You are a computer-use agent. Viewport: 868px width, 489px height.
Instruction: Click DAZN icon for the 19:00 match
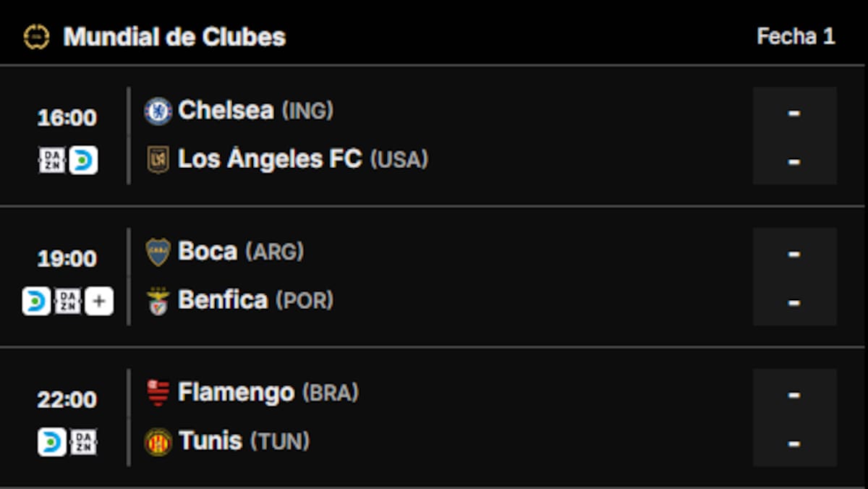pyautogui.click(x=68, y=301)
